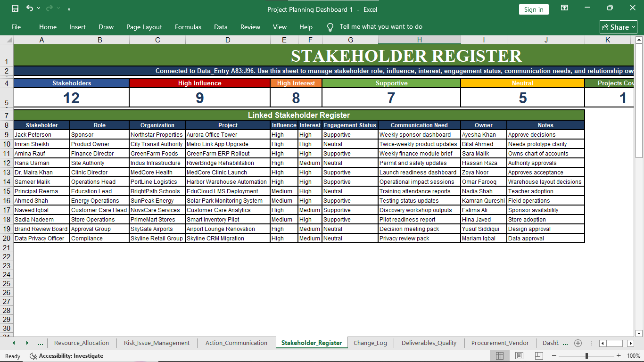
Task: Switch to Page Break Preview icon
Action: coord(538,356)
